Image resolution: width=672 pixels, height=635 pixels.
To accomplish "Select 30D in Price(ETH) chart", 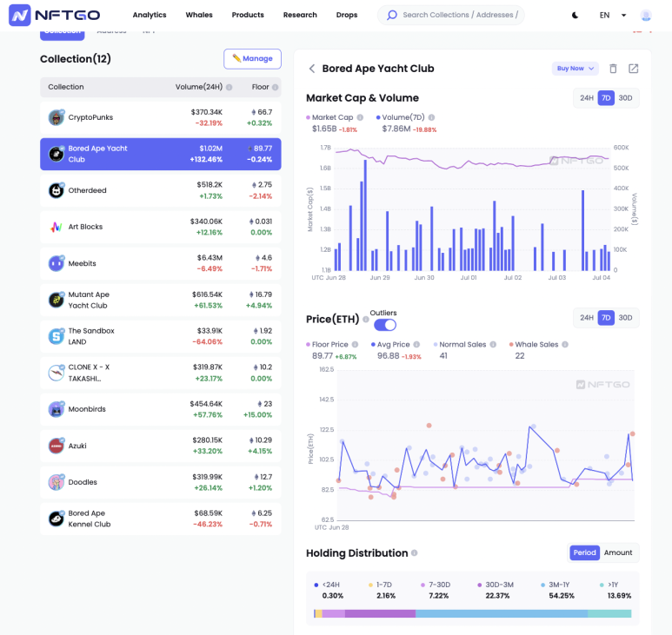I will click(625, 318).
